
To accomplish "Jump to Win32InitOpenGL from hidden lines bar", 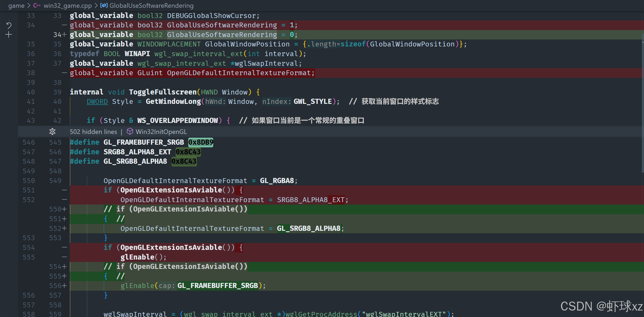I will 161,132.
